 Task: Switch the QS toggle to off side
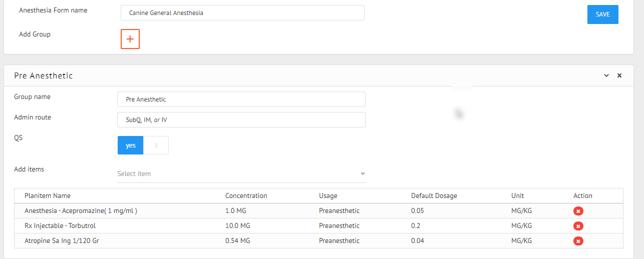(x=156, y=145)
